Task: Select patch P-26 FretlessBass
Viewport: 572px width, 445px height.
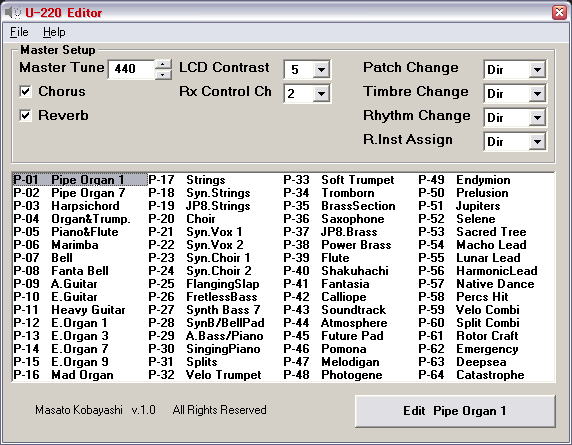Action: (x=215, y=297)
